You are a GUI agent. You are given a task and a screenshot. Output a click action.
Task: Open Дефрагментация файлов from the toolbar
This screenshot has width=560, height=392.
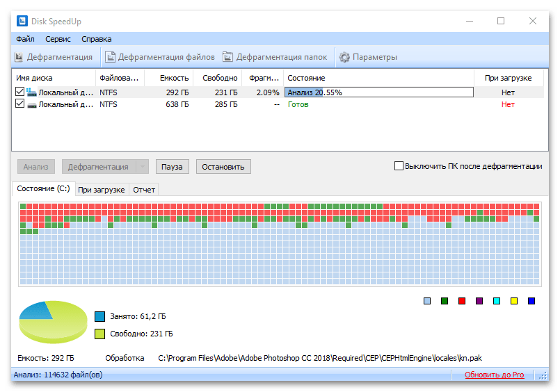(110, 57)
